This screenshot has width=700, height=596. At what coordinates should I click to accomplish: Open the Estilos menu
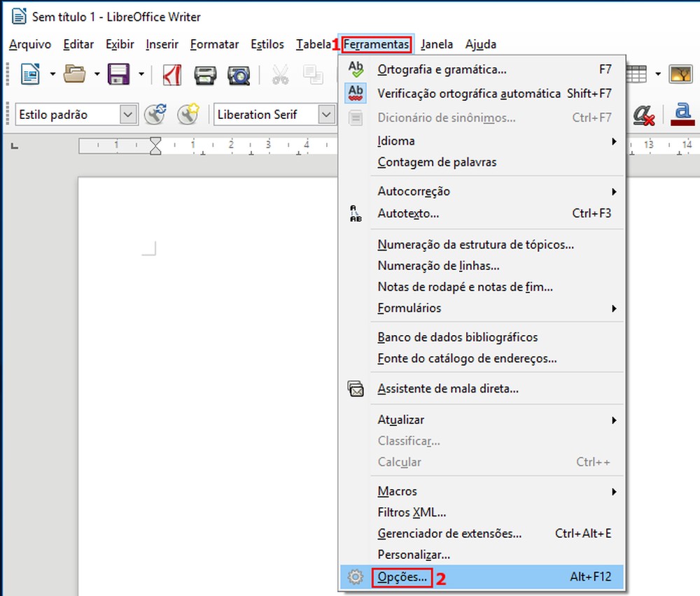(267, 44)
